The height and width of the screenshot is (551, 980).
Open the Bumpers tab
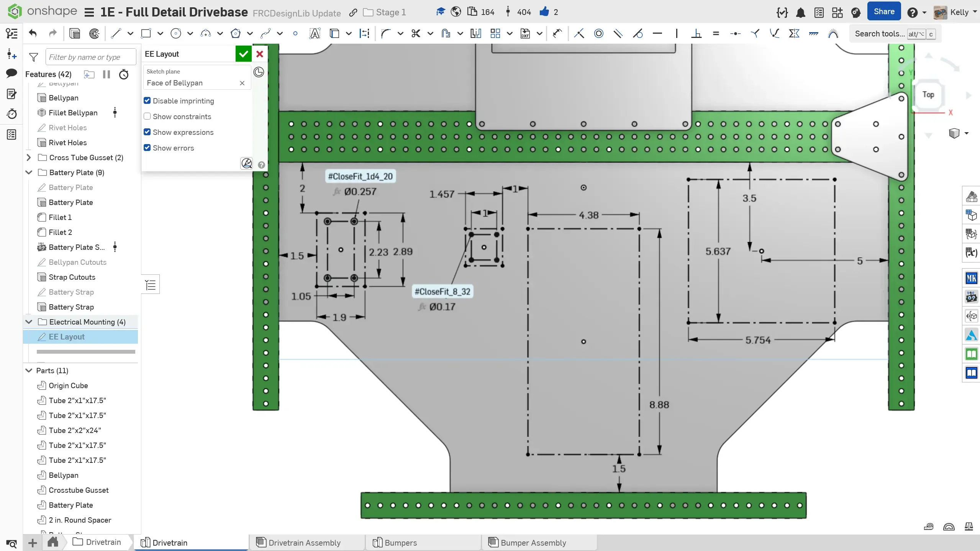(x=401, y=543)
